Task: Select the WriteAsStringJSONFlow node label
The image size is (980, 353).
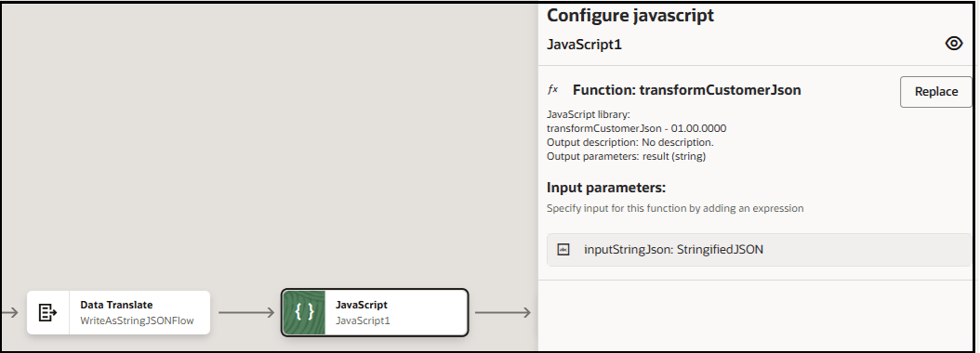Action: pos(137,320)
